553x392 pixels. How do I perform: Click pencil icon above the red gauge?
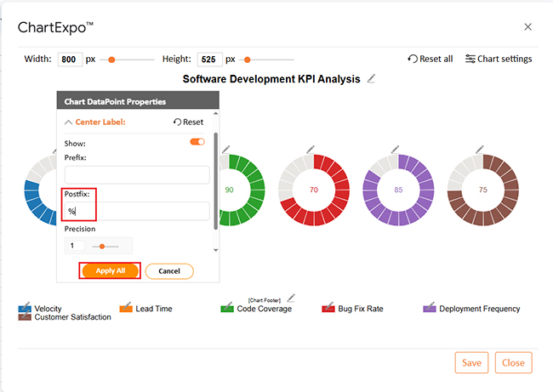click(311, 150)
